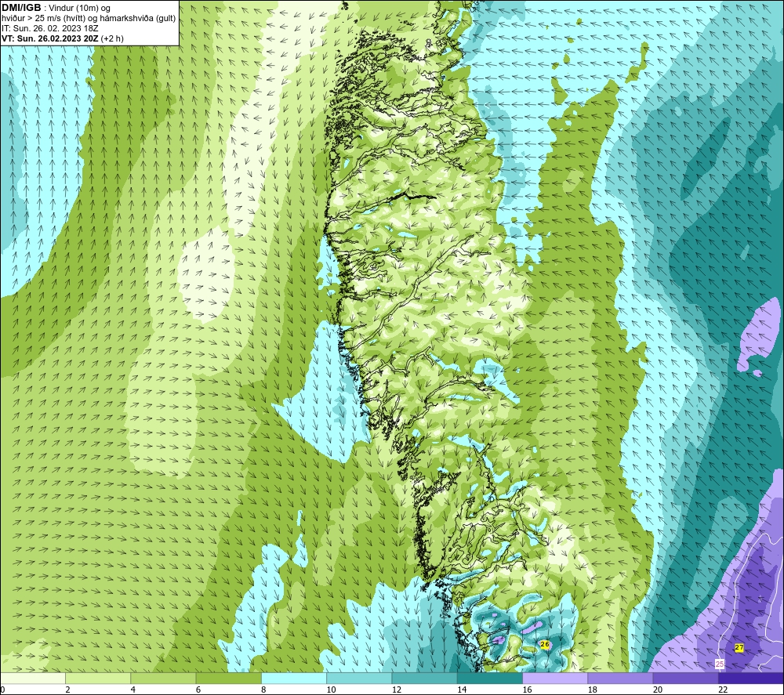The width and height of the screenshot is (784, 695).
Task: Select the 8–10 m/s light cyan swatch
Action: pos(294,678)
